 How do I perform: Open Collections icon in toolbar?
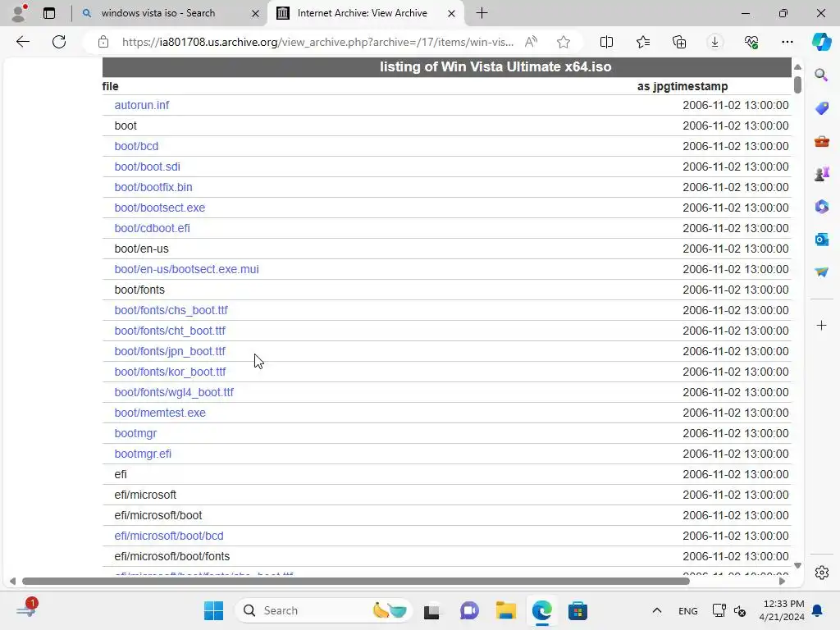678,42
